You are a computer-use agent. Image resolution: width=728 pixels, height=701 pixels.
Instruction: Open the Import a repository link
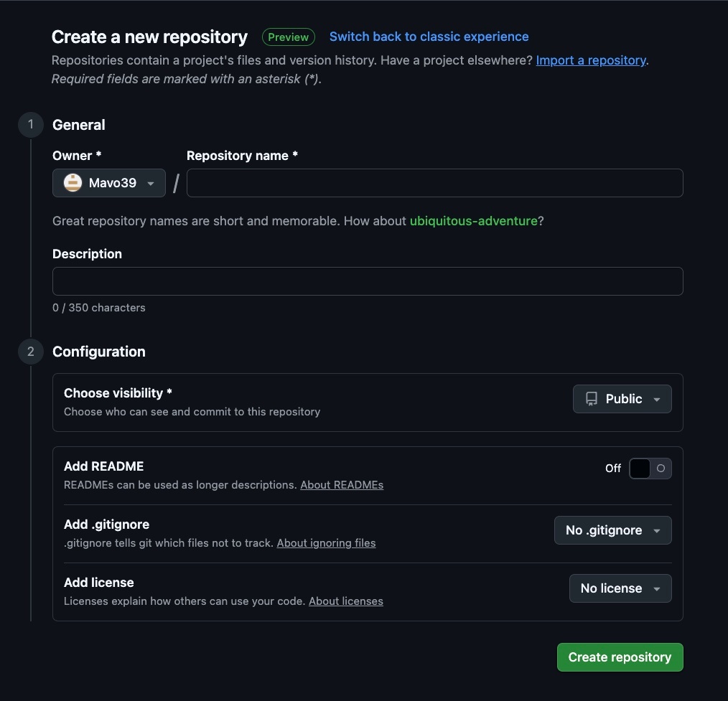click(x=591, y=60)
